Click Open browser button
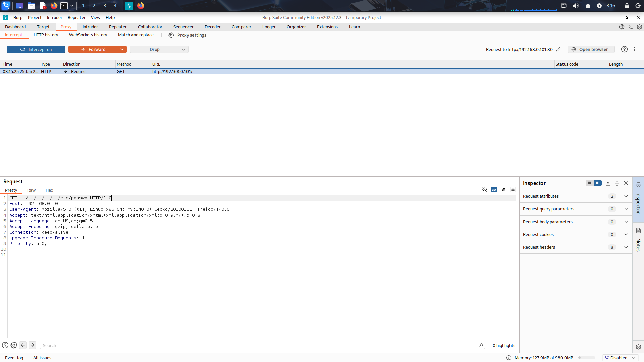Image resolution: width=644 pixels, height=362 pixels. pyautogui.click(x=591, y=49)
